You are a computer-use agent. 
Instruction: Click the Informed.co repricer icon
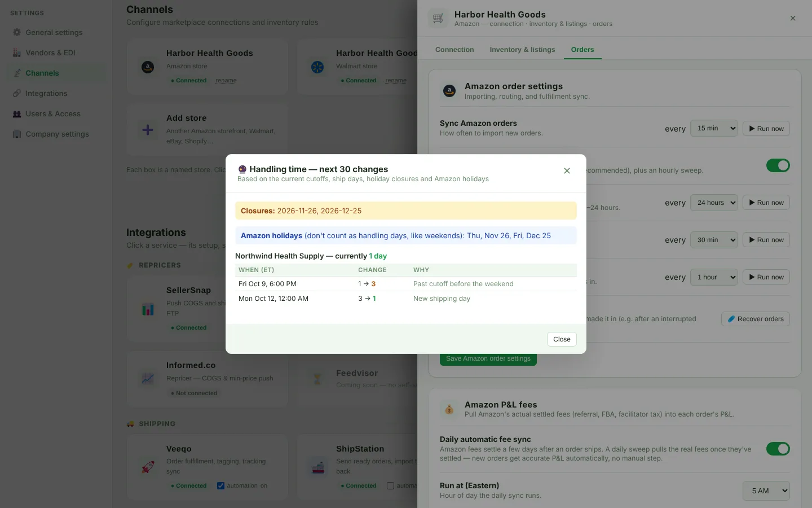point(148,378)
